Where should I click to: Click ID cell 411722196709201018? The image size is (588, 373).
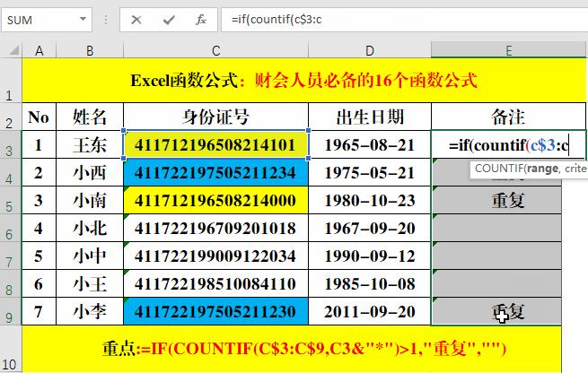[x=215, y=228]
